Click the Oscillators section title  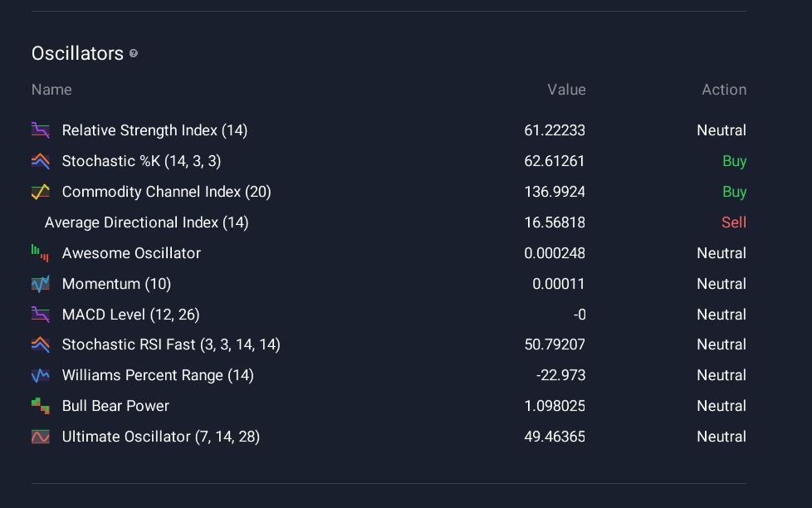(x=76, y=53)
